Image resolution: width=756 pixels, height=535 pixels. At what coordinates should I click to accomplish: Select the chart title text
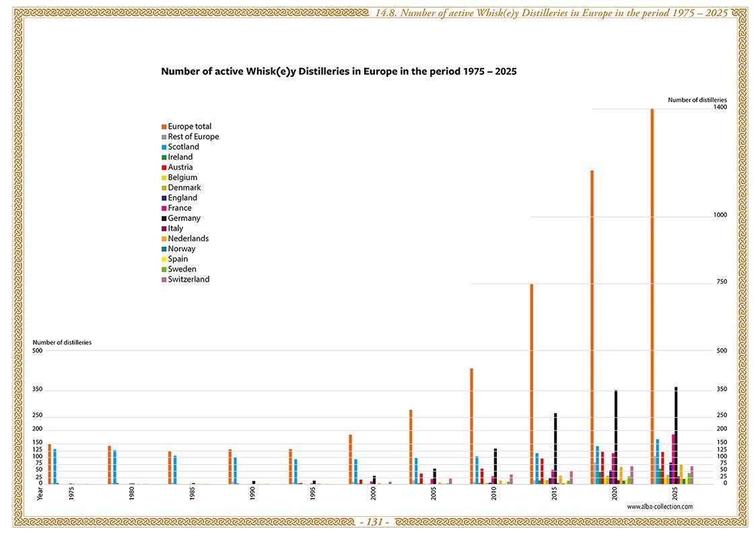click(339, 71)
